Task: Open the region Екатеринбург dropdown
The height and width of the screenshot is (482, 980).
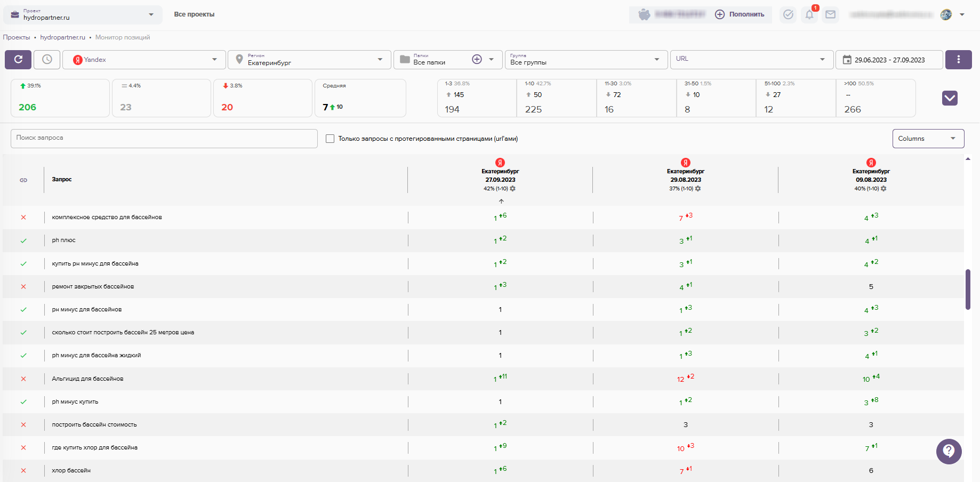Action: coord(309,60)
